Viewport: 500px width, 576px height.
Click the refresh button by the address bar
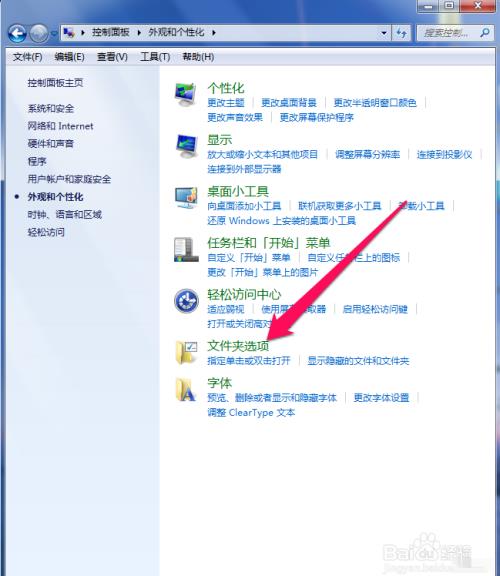click(x=402, y=33)
